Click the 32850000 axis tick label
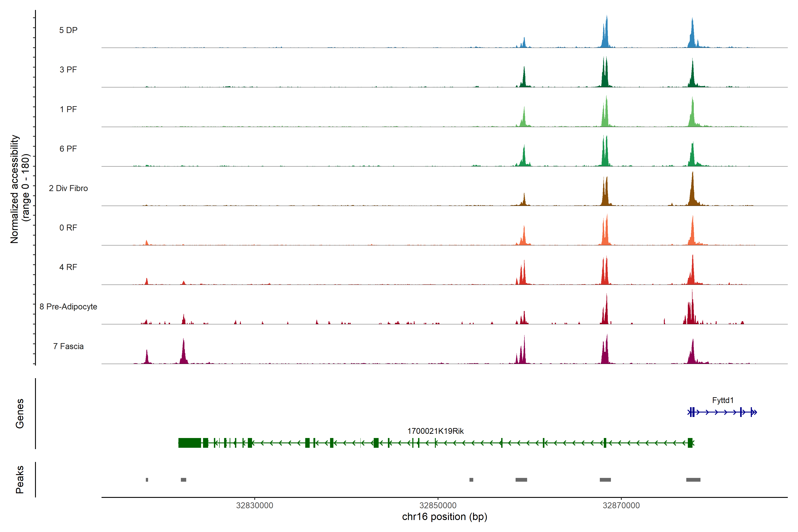The image size is (798, 532). tap(438, 506)
